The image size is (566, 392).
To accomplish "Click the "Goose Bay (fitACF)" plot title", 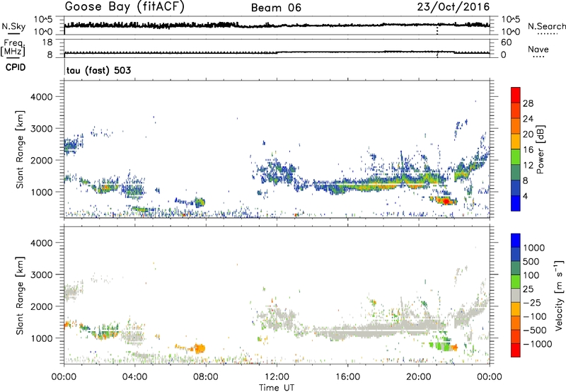I will (x=125, y=7).
